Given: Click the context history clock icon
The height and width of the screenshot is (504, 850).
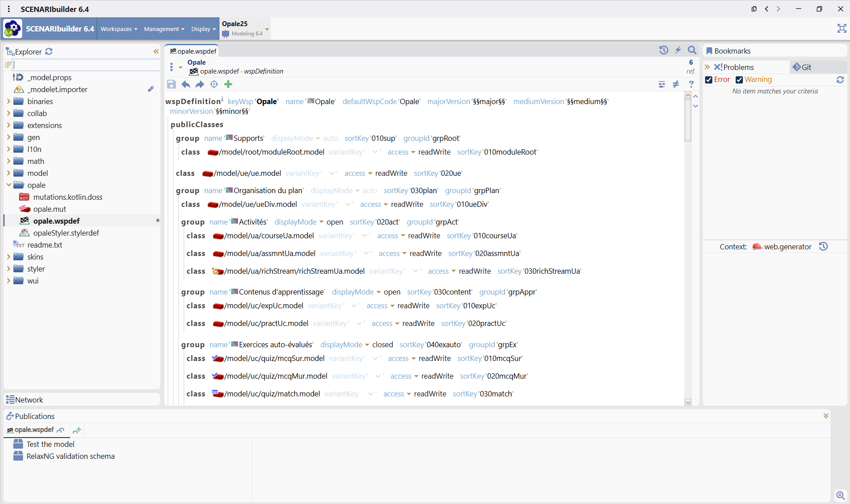Looking at the screenshot, I should pyautogui.click(x=823, y=246).
